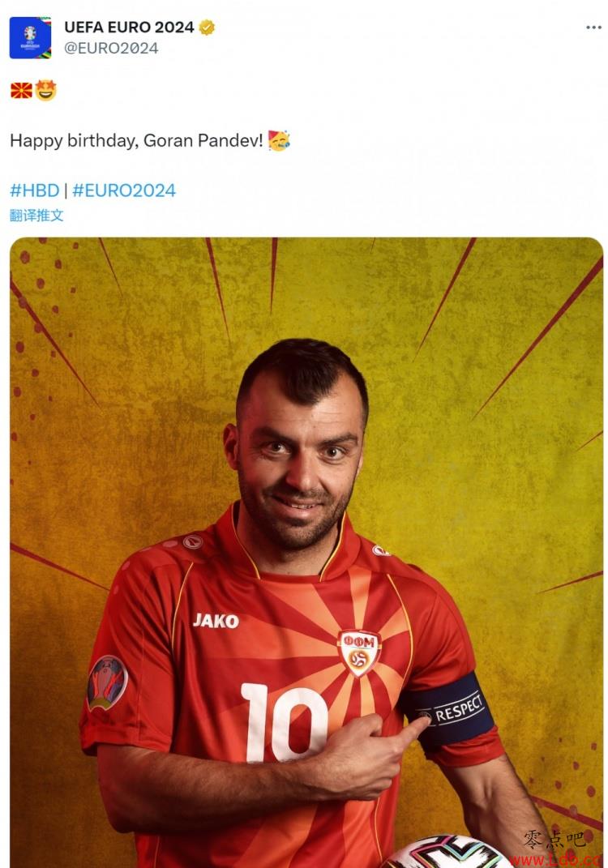Click the 零点吧 watermark text

(x=554, y=839)
